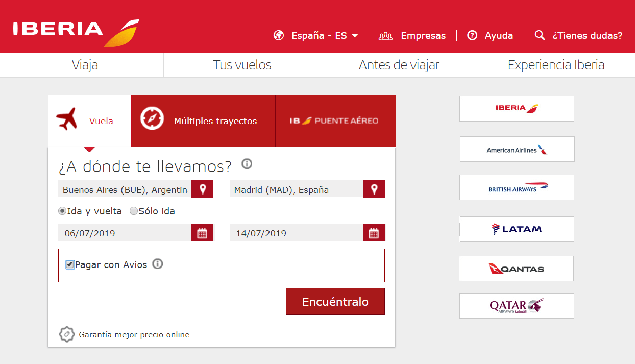This screenshot has width=635, height=364.
Task: Click the Madrid (MAD) destination field
Action: 296,189
